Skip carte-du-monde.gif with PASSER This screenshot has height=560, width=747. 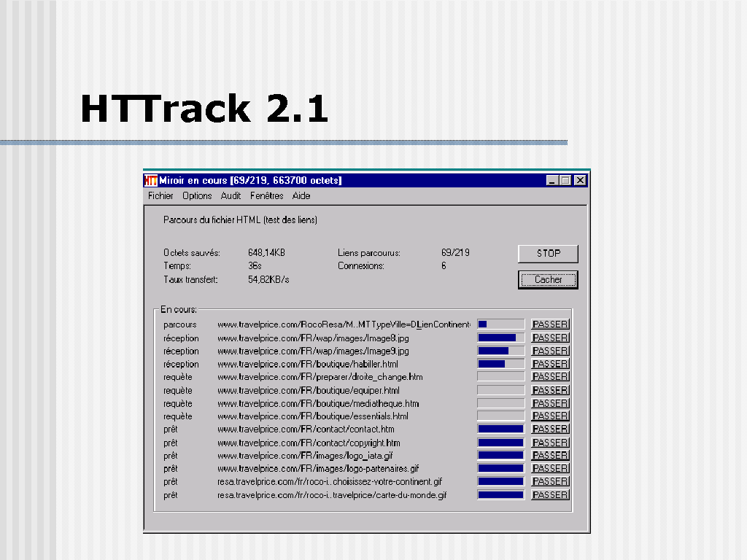coord(550,495)
